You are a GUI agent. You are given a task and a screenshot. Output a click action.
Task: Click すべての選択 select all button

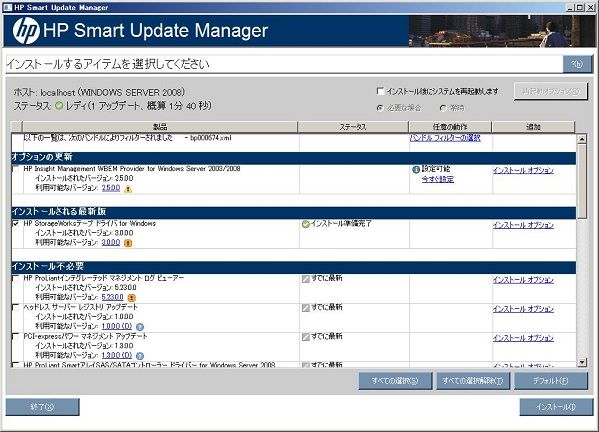(x=395, y=381)
